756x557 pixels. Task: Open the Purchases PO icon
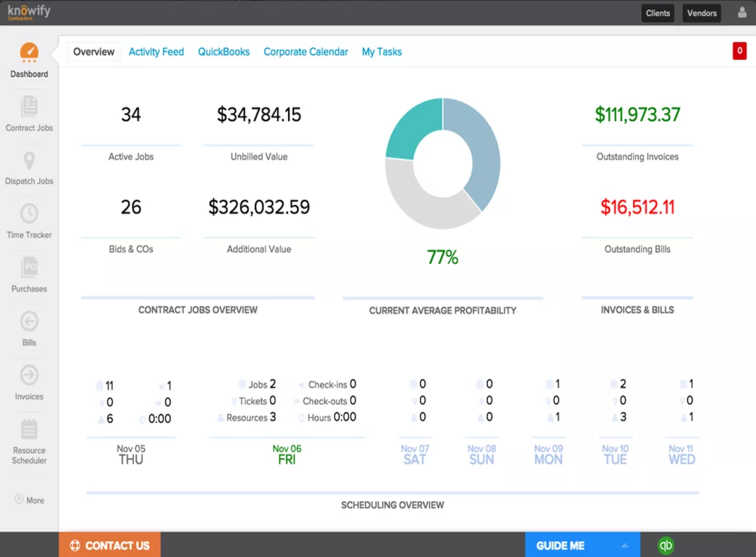coord(29,267)
